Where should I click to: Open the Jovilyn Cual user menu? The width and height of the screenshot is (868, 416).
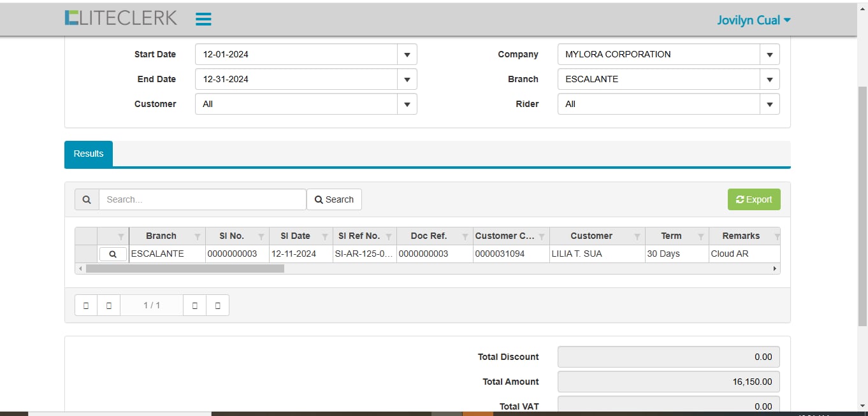753,20
